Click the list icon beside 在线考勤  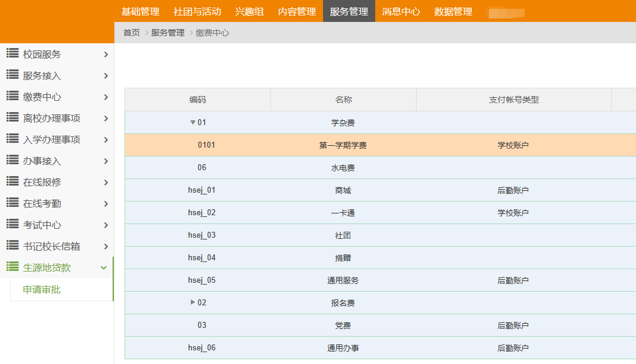point(12,203)
